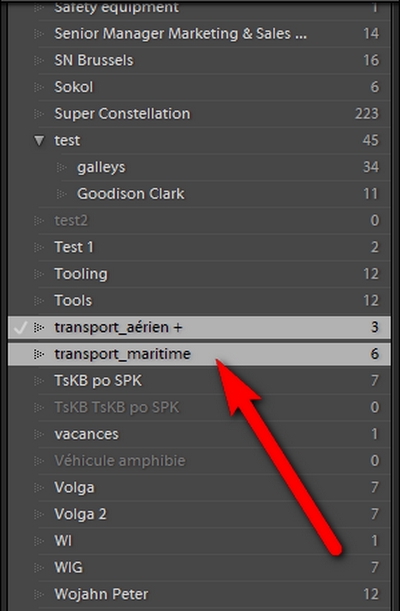Select the greyed-out Véhicule amphibie keyword
This screenshot has width=400, height=611.
click(x=120, y=461)
